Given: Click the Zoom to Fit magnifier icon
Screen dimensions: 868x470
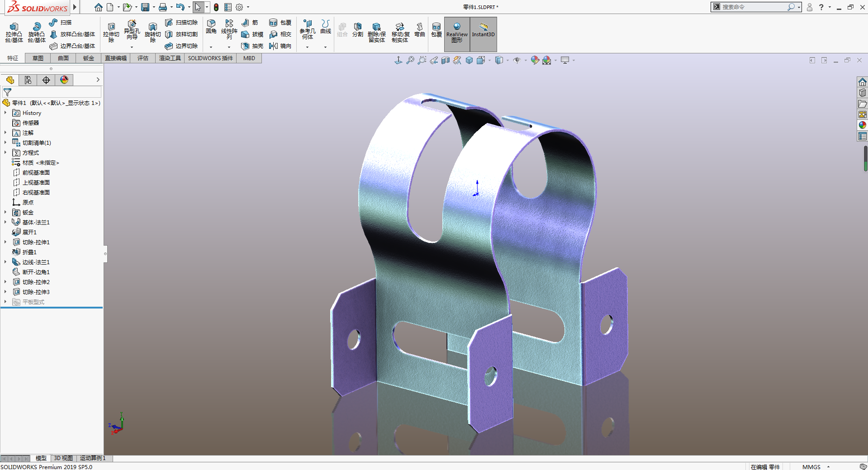Looking at the screenshot, I should [410, 60].
